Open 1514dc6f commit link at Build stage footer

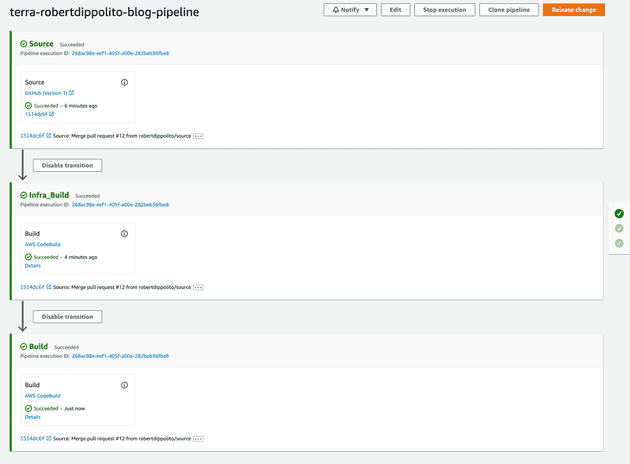click(x=32, y=439)
